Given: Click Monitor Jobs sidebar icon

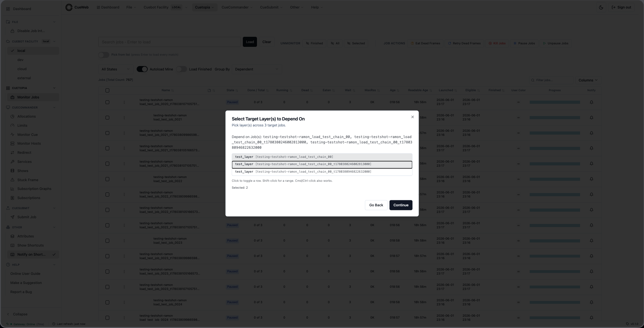Looking at the screenshot, I should [x=12, y=97].
